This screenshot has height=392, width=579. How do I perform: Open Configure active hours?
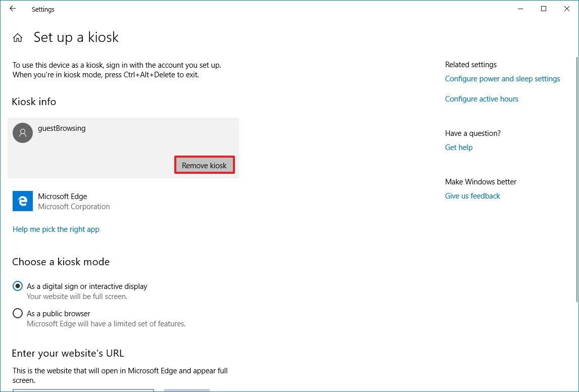click(x=481, y=99)
